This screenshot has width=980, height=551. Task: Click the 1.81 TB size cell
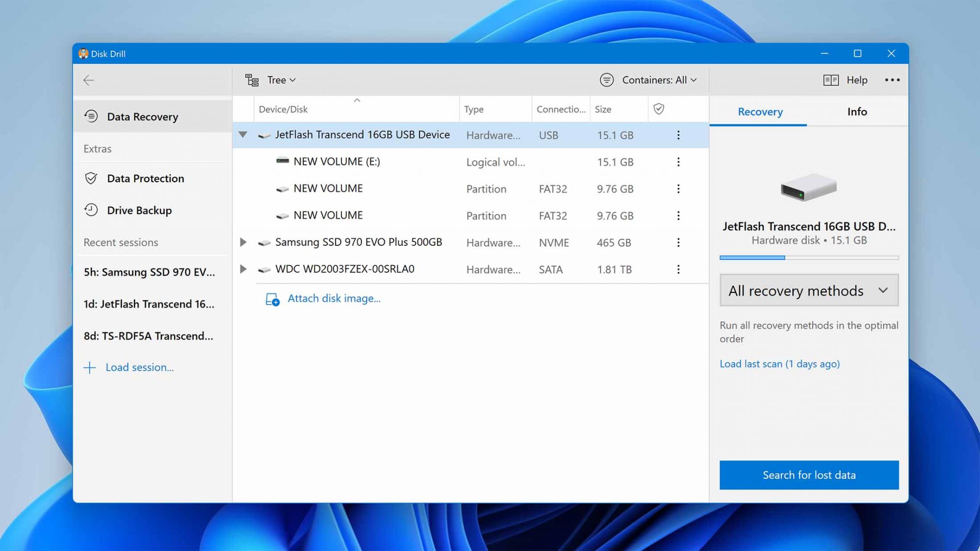(614, 269)
